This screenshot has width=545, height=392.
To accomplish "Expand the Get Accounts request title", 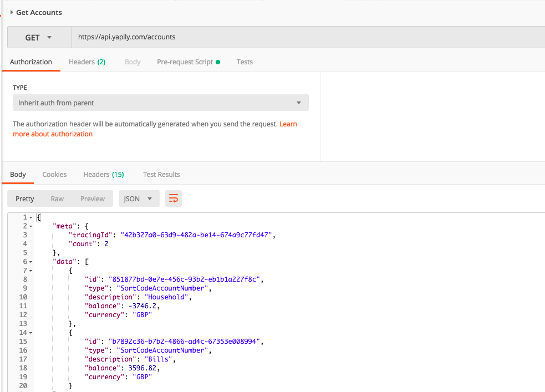I will 12,12.
